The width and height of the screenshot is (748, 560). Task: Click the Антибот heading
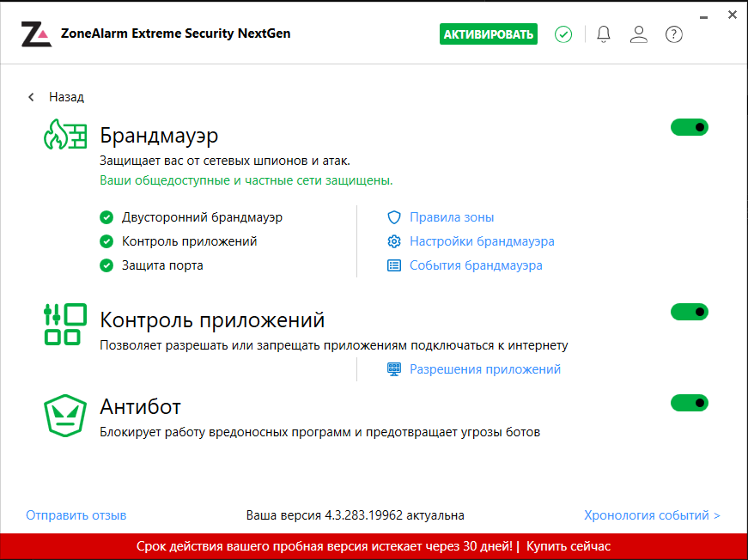[140, 407]
